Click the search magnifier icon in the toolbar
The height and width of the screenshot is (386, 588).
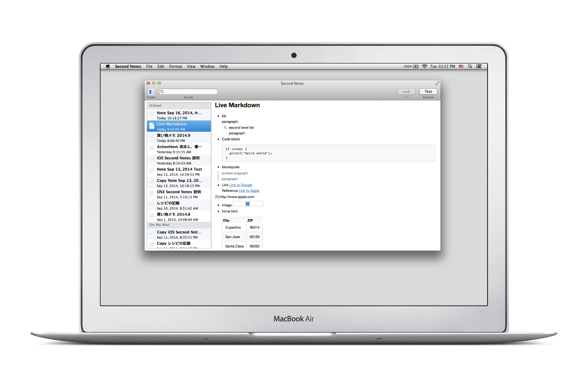(x=162, y=91)
